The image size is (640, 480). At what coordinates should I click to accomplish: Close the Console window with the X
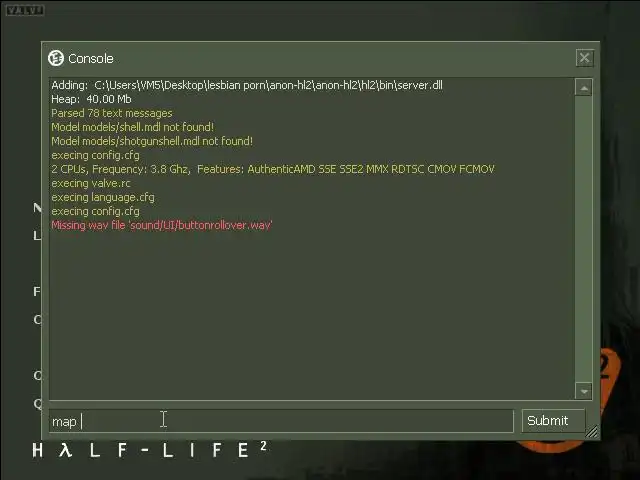tap(584, 58)
